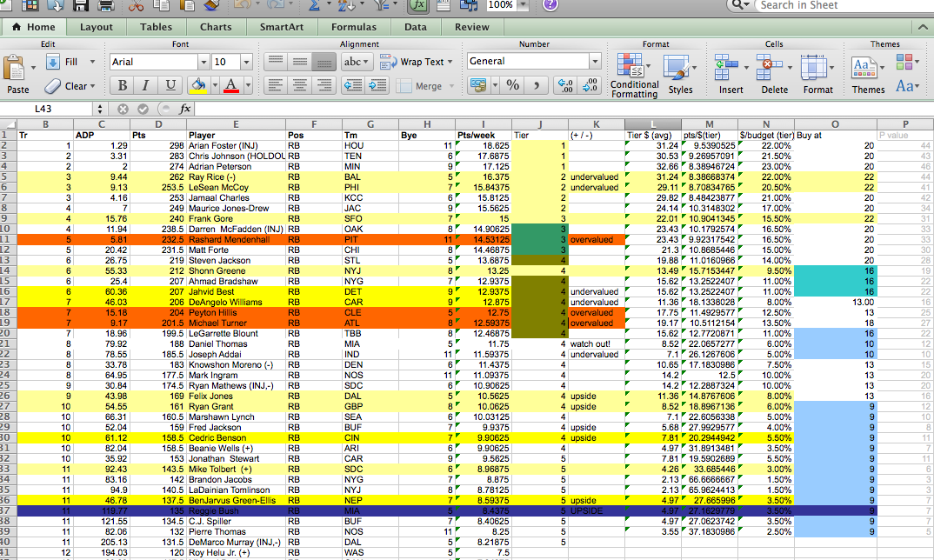934x560 pixels.
Task: Apply the yellow fill color swatch
Action: (197, 85)
